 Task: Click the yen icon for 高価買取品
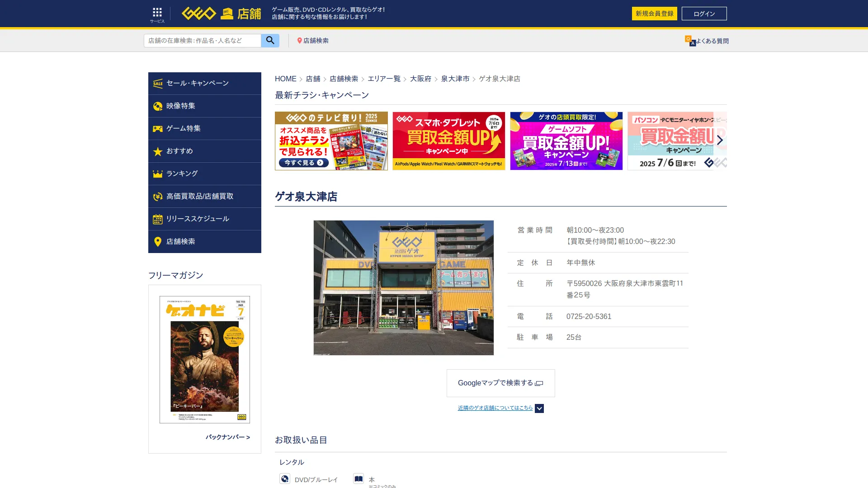[x=158, y=197]
